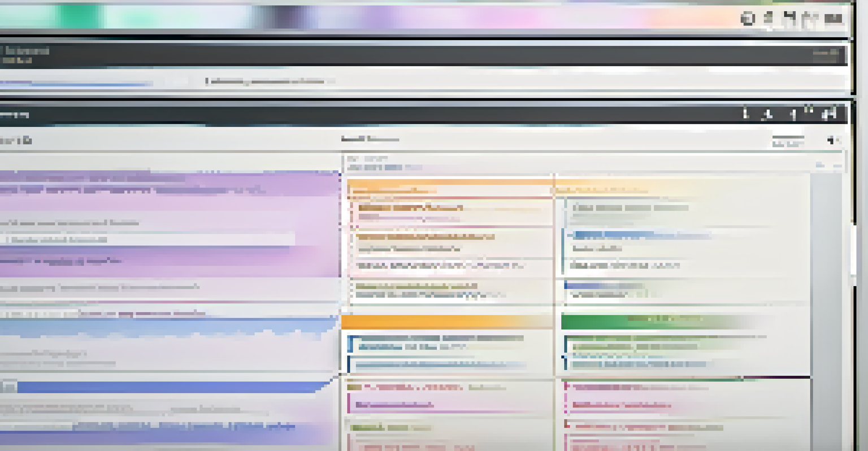
Task: Click the first status icon on the dark title bar
Action: 745,113
